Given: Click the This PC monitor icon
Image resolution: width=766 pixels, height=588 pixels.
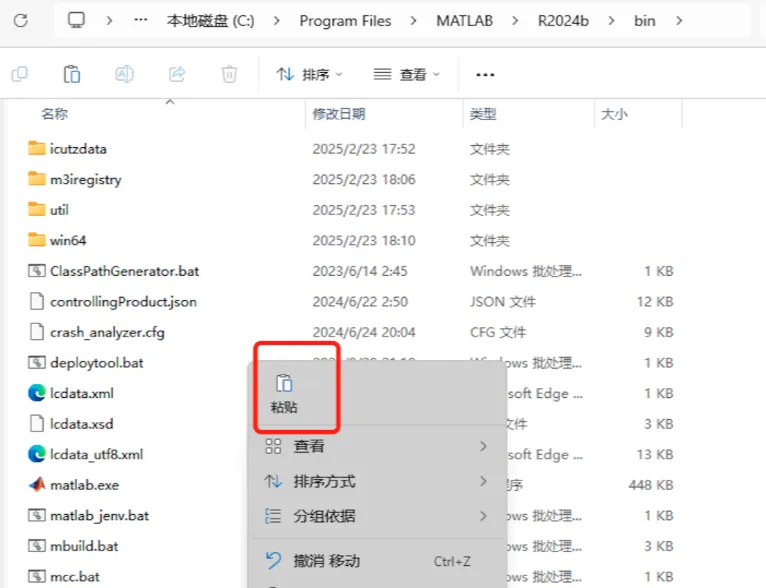Looking at the screenshot, I should pyautogui.click(x=76, y=21).
